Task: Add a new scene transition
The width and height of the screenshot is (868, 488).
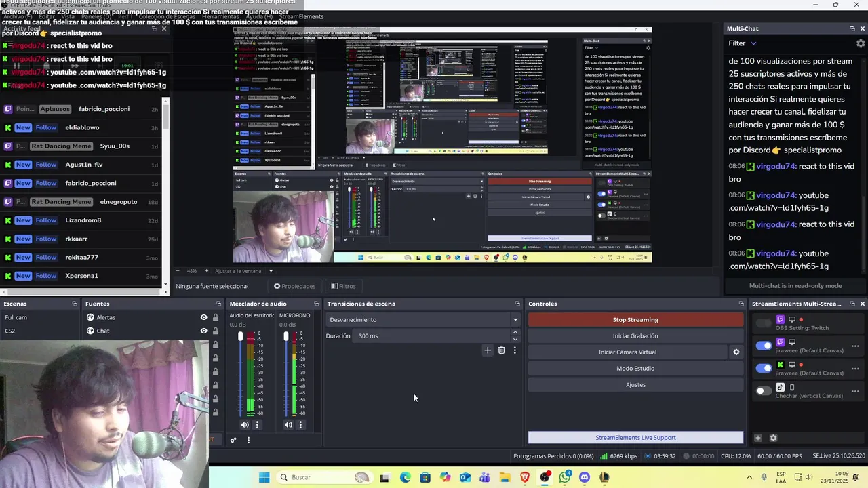Action: 487,350
